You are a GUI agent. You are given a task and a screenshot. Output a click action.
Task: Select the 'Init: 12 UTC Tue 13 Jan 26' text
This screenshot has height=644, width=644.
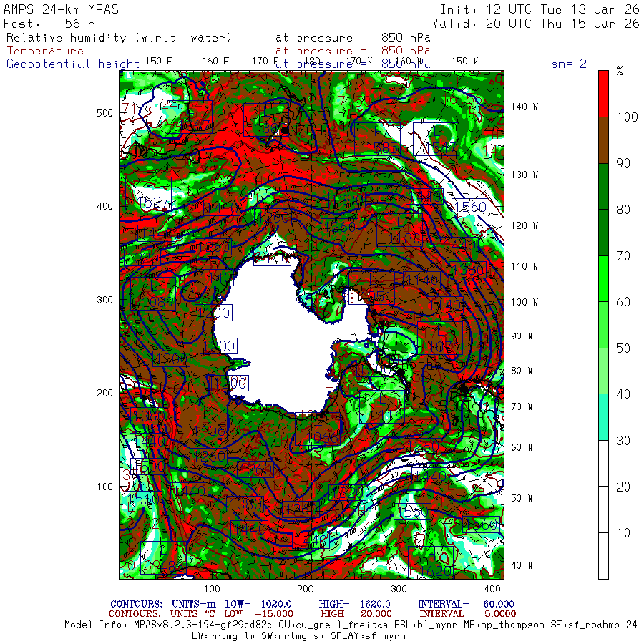tap(540, 9)
